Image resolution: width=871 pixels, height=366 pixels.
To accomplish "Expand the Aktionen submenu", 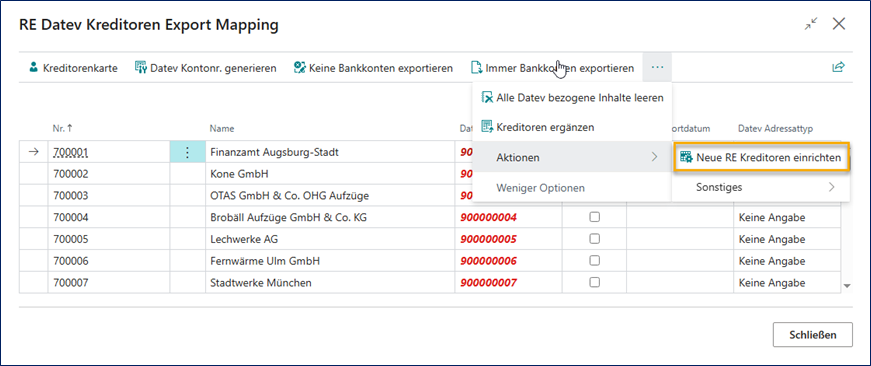I will pos(572,158).
